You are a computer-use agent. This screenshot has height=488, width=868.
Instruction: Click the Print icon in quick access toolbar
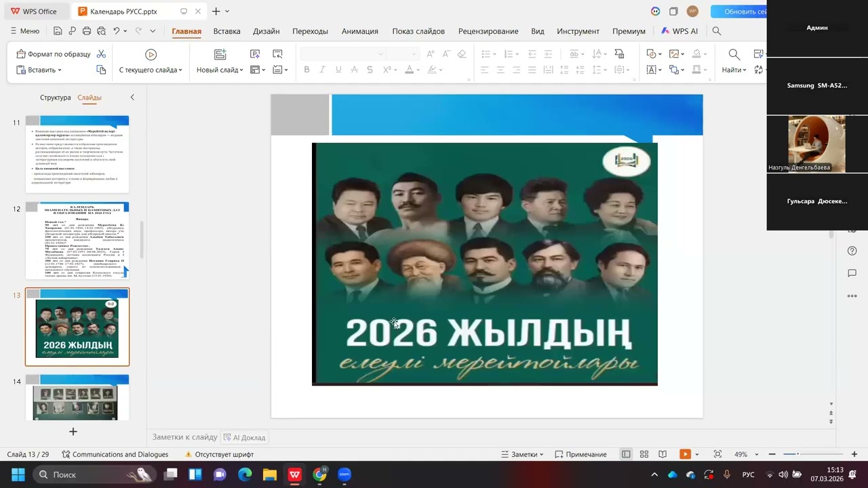[87, 31]
